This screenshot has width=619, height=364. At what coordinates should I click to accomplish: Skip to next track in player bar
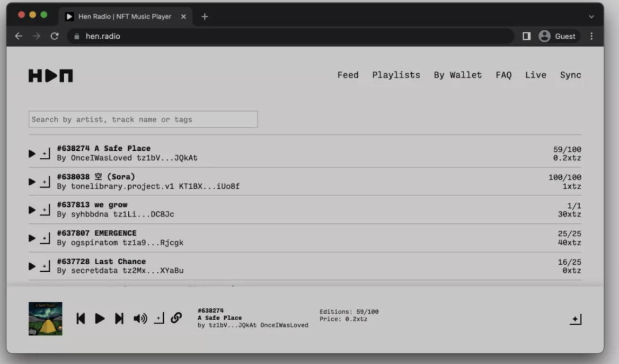click(x=119, y=319)
